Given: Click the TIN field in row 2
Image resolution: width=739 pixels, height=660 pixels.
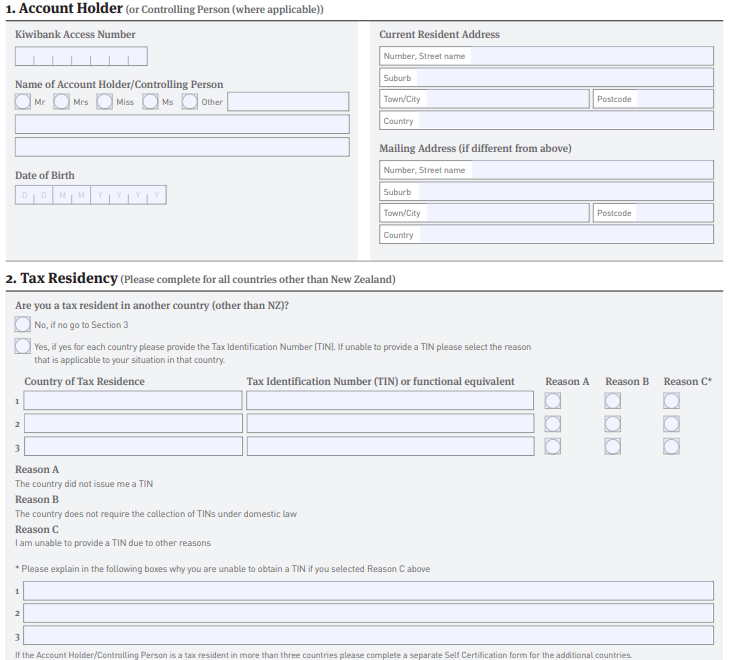Looking at the screenshot, I should pos(390,423).
